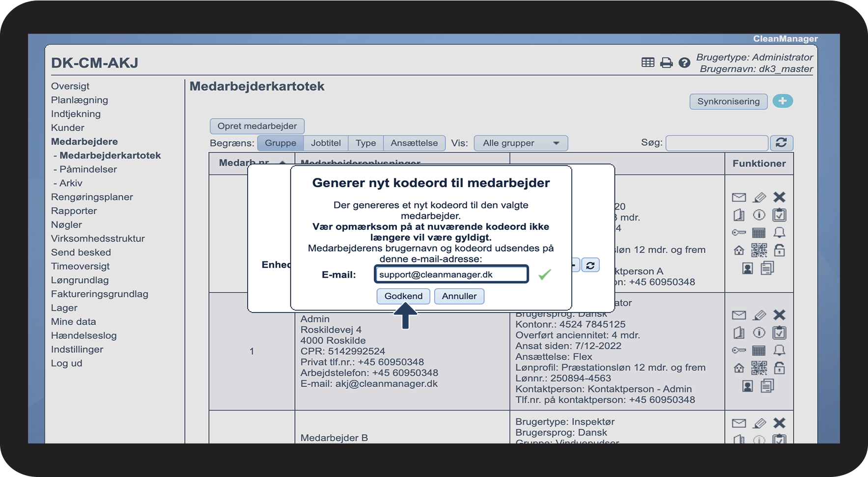
Task: Select the Type filter tab
Action: tap(366, 143)
